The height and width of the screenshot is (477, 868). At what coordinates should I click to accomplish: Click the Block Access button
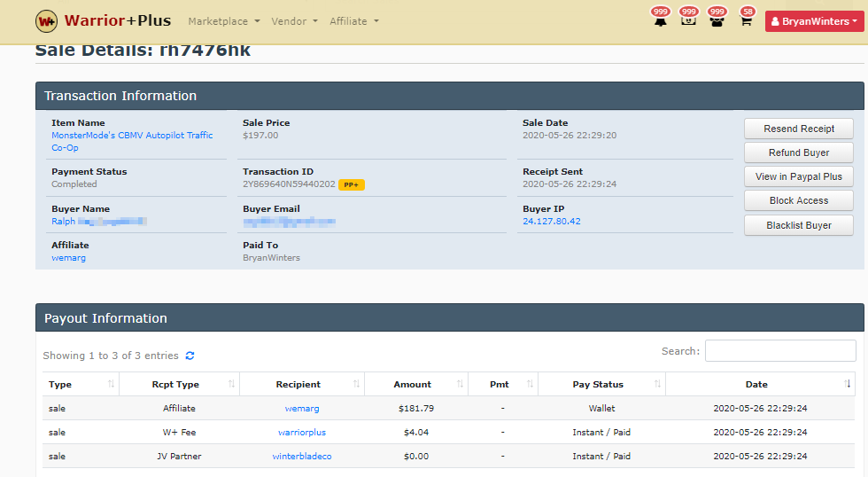point(799,200)
